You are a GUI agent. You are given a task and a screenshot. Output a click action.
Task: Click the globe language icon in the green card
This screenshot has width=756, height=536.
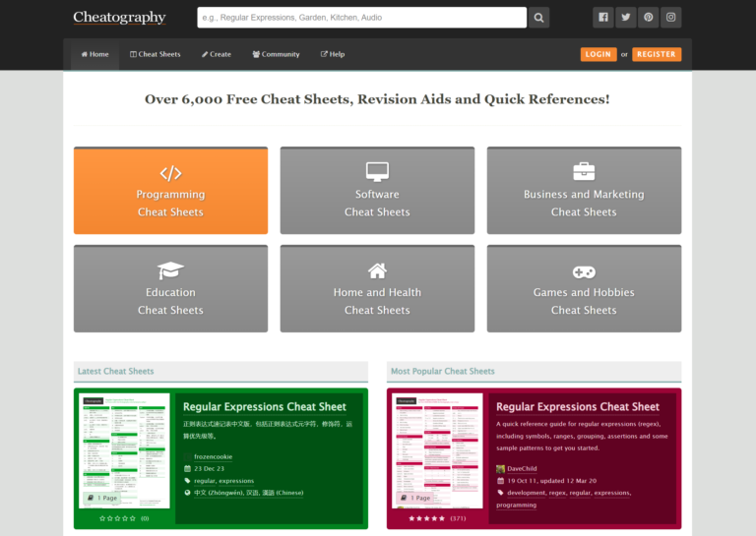tap(188, 493)
